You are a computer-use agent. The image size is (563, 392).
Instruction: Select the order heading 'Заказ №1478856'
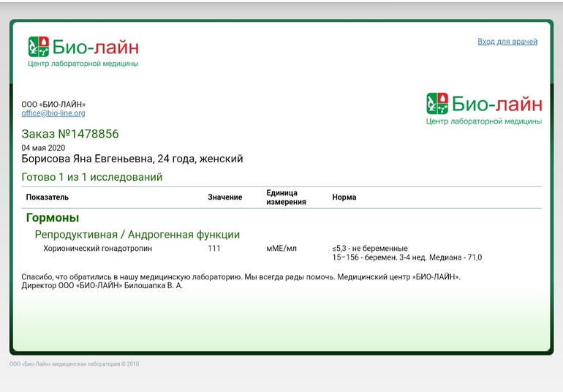tap(70, 134)
